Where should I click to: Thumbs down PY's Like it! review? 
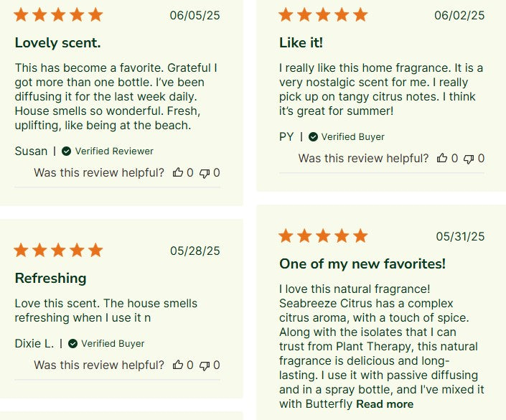[x=469, y=159]
